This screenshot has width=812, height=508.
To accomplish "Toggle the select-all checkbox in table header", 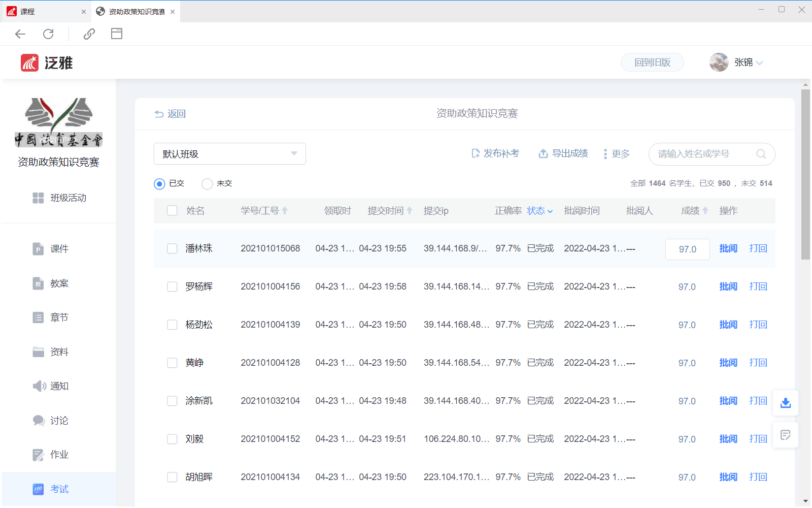I will [172, 210].
